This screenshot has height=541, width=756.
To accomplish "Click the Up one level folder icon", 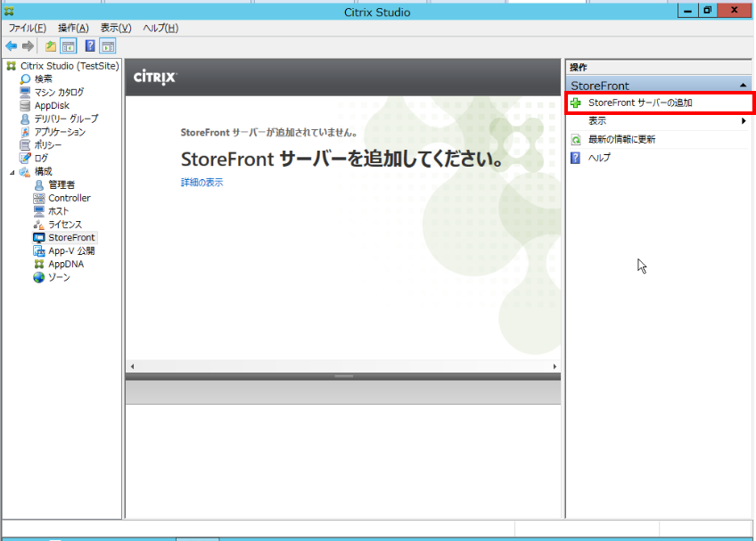I will click(x=51, y=46).
